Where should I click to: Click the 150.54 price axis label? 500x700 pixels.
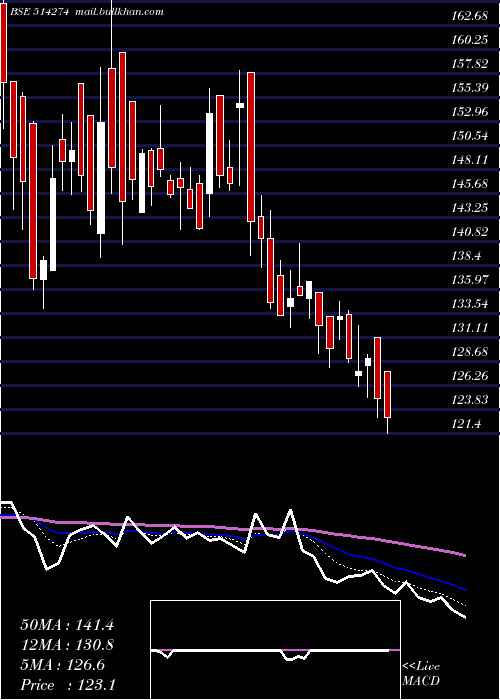(x=469, y=136)
